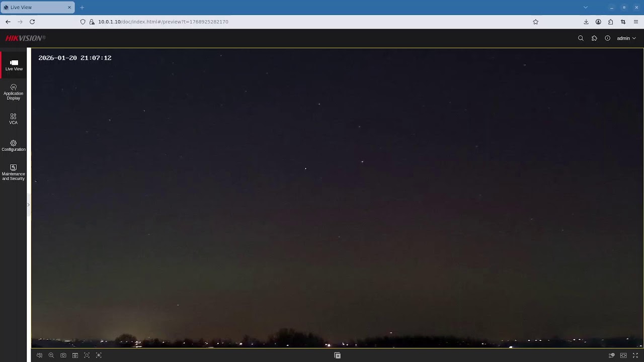The width and height of the screenshot is (644, 362).
Task: Go back in browser history
Action: 8,22
